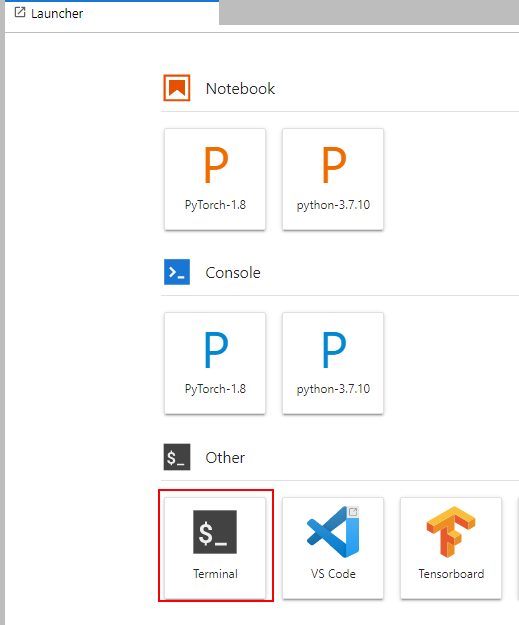Click the dark Other section icon
The image size is (519, 625).
[177, 457]
